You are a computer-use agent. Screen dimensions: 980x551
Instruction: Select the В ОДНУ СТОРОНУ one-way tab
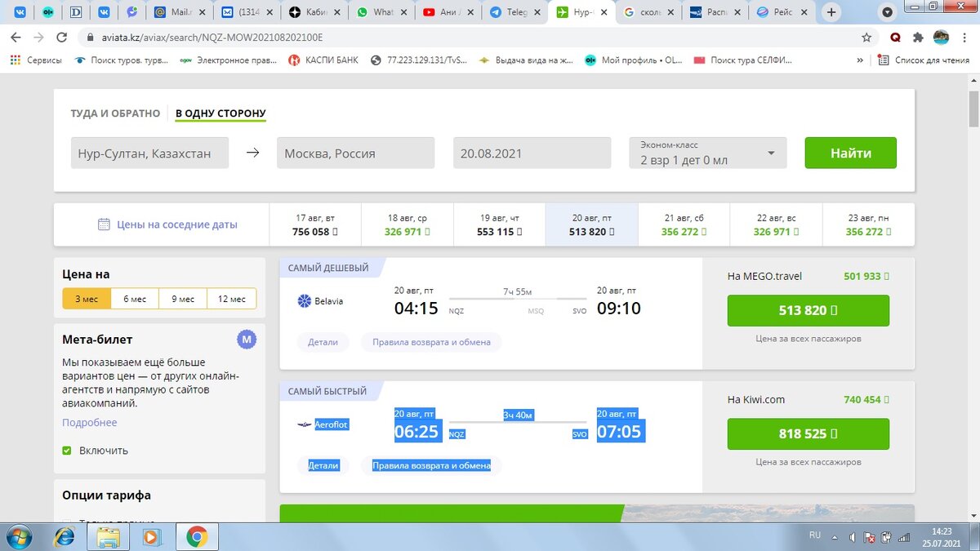[x=220, y=113]
